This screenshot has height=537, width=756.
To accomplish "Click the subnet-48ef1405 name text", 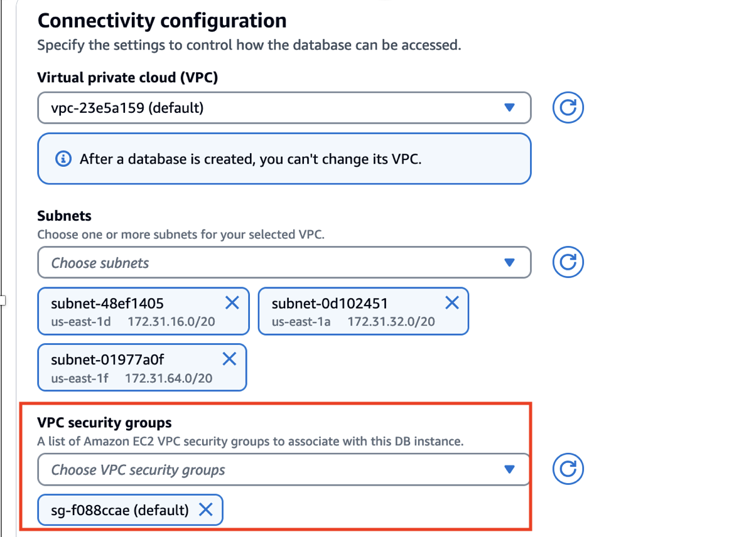I will click(x=107, y=304).
